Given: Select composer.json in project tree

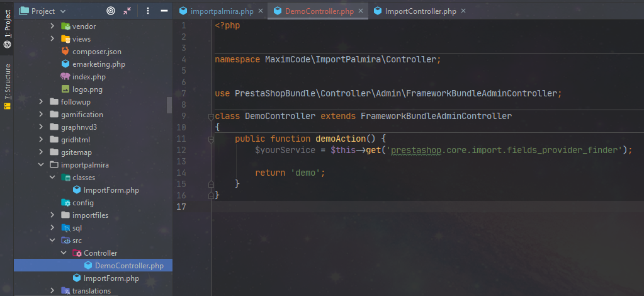Looking at the screenshot, I should 96,52.
